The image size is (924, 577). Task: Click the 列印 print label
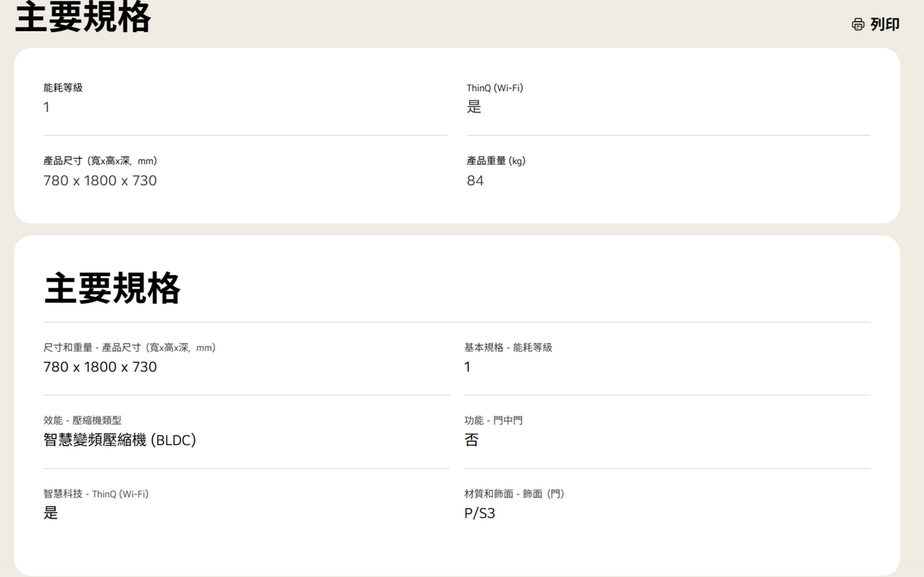pyautogui.click(x=884, y=25)
